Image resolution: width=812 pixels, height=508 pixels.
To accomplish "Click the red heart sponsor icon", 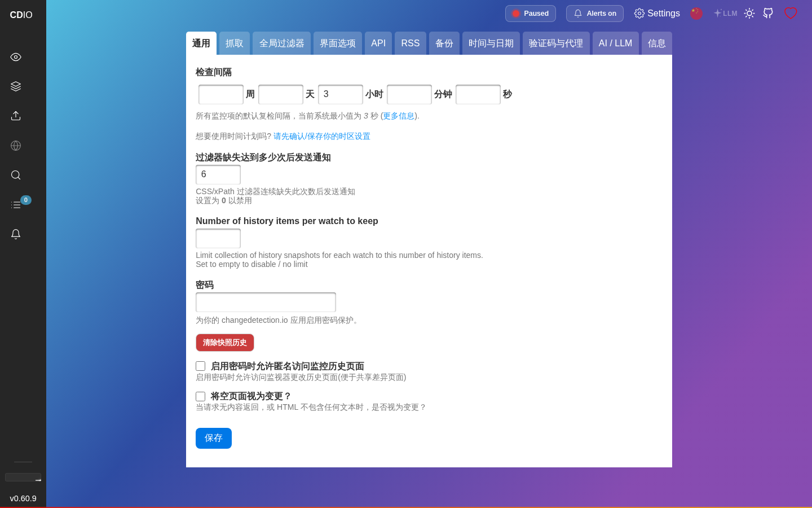I will 791,13.
